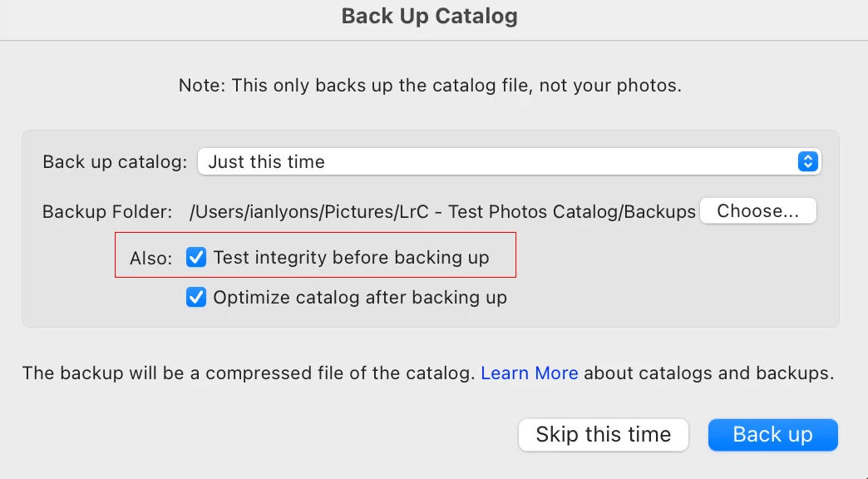The height and width of the screenshot is (479, 868).
Task: Click the blue dropdown arrows for backup frequency
Action: point(807,161)
